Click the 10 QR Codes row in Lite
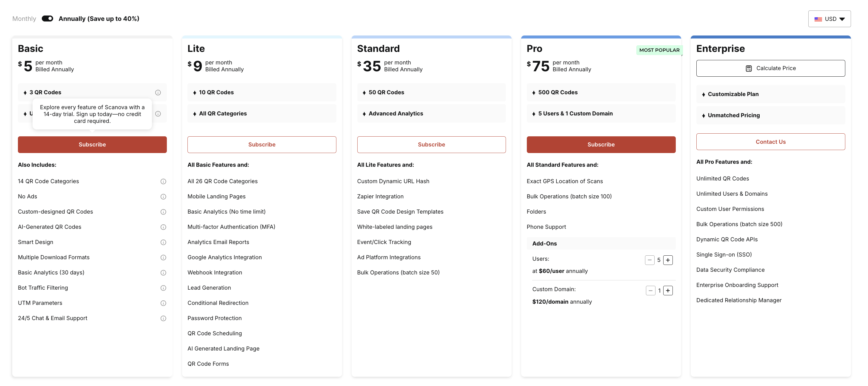868x386 pixels. [262, 92]
